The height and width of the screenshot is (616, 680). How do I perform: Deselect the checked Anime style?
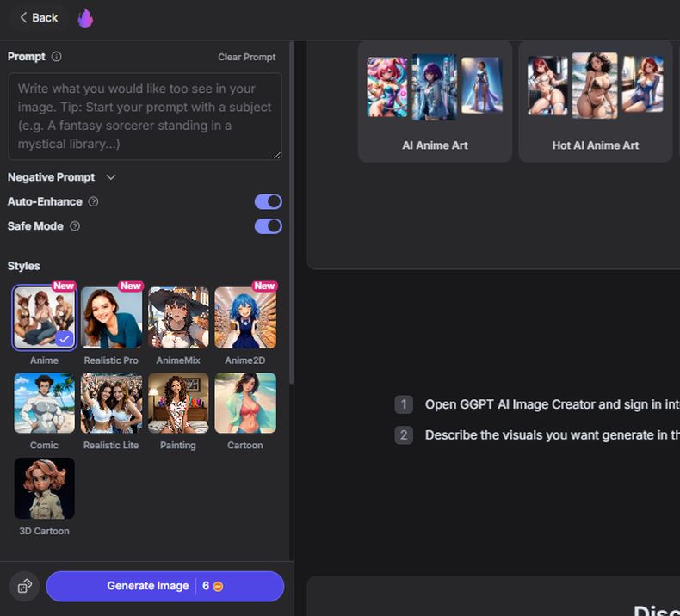pyautogui.click(x=45, y=318)
